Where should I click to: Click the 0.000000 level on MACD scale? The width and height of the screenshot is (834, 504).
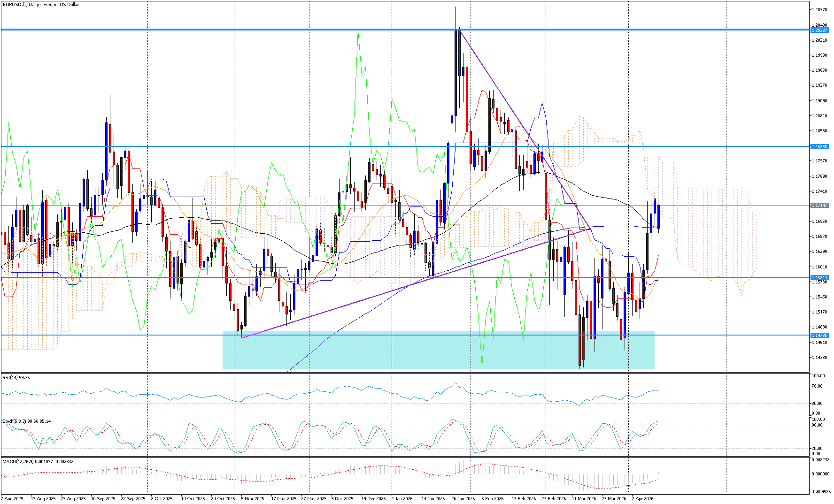[820, 474]
